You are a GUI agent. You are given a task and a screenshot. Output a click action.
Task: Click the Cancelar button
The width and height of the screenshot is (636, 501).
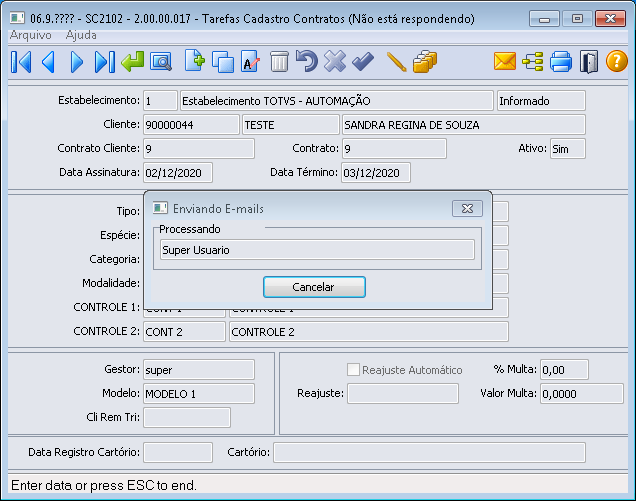(x=314, y=287)
